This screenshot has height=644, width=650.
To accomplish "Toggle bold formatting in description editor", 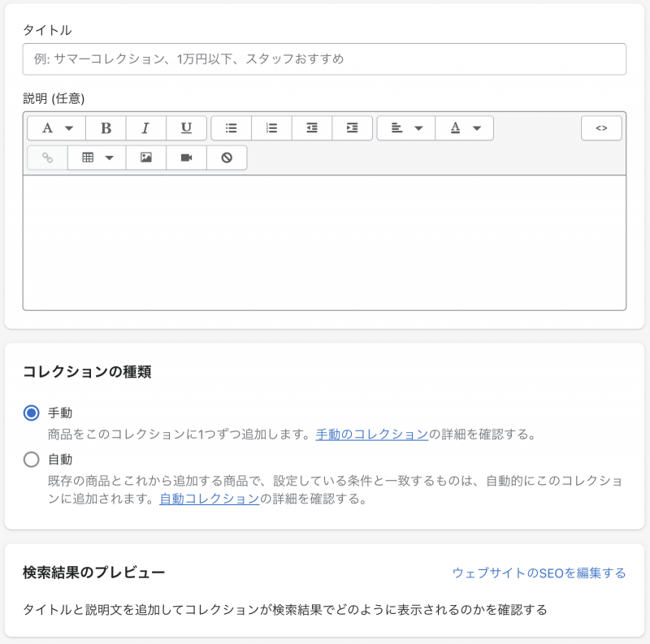I will (106, 128).
